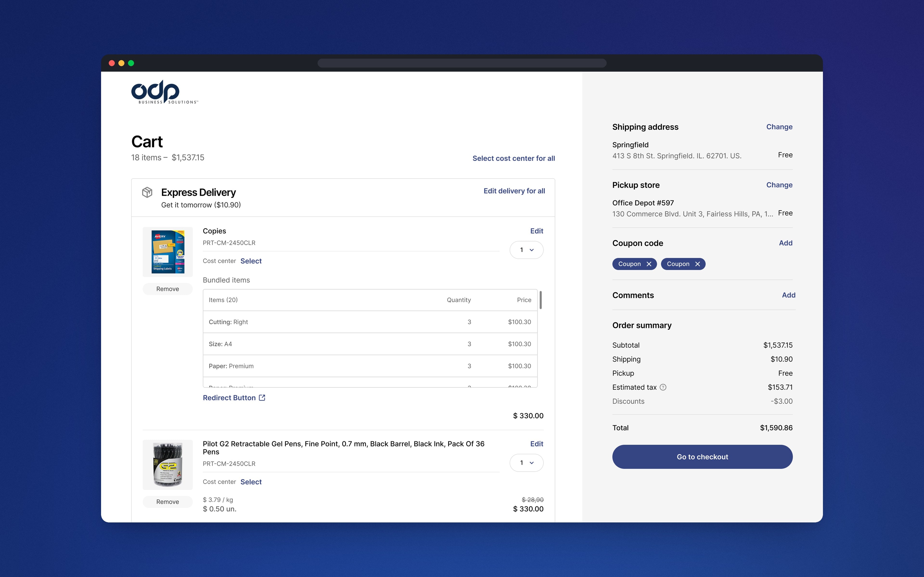Click the ODP Business Solutions logo
Viewport: 924px width, 577px height.
click(165, 92)
